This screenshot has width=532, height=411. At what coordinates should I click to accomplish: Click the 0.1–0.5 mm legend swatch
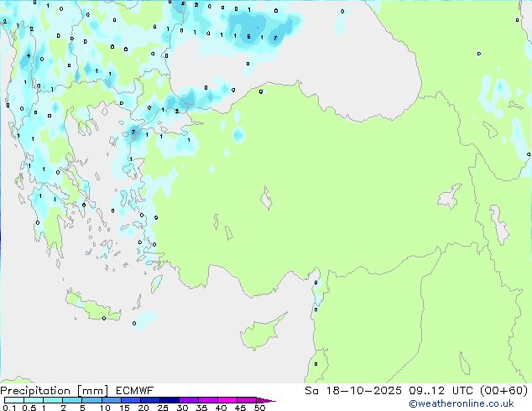14,400
